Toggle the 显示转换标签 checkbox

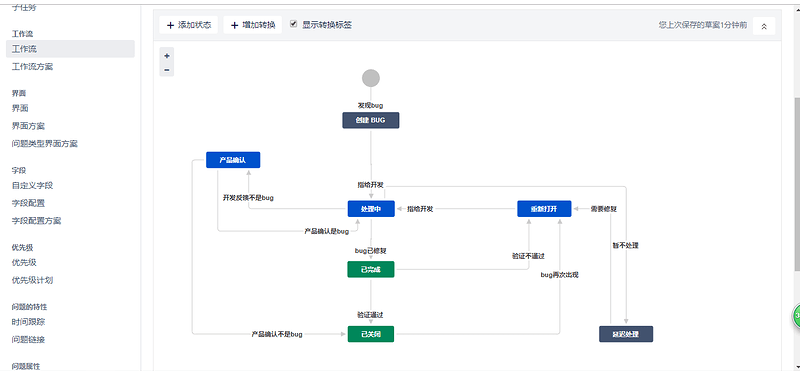click(293, 23)
